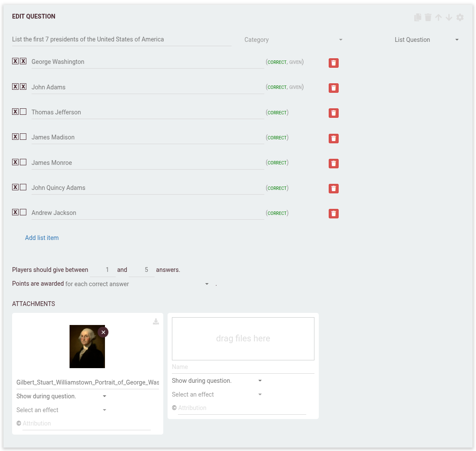Expand the points awarded dropdown
This screenshot has height=451, width=476.
(x=137, y=284)
